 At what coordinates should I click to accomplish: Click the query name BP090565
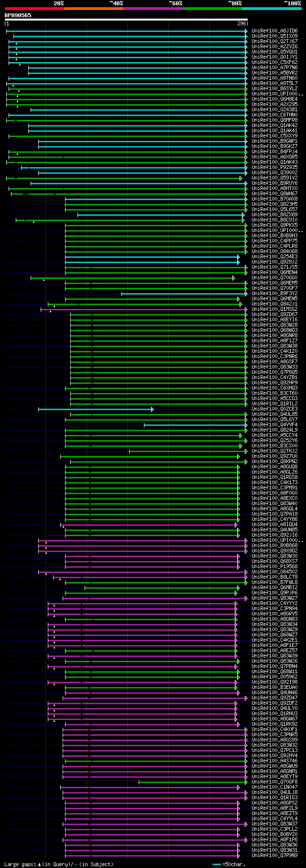(18, 15)
